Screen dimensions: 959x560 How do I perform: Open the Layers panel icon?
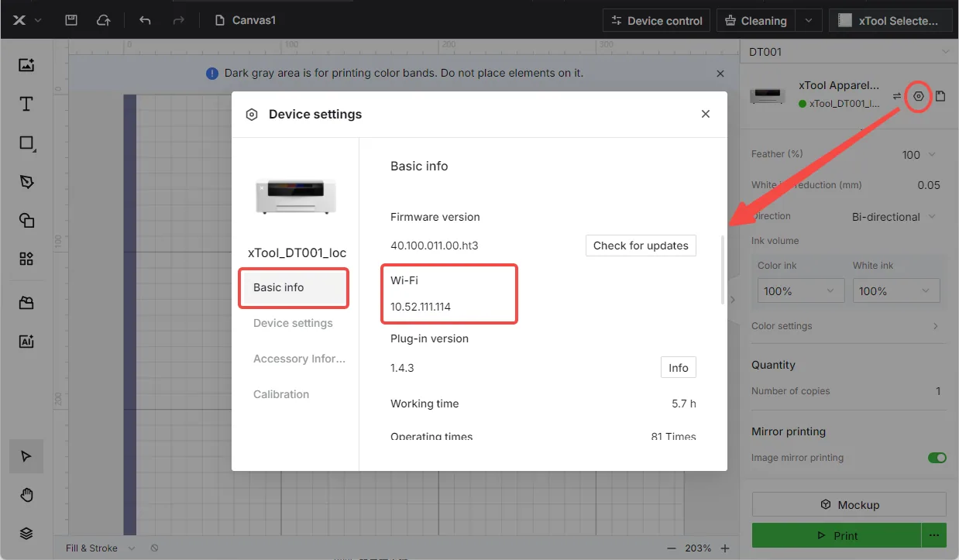(x=26, y=534)
